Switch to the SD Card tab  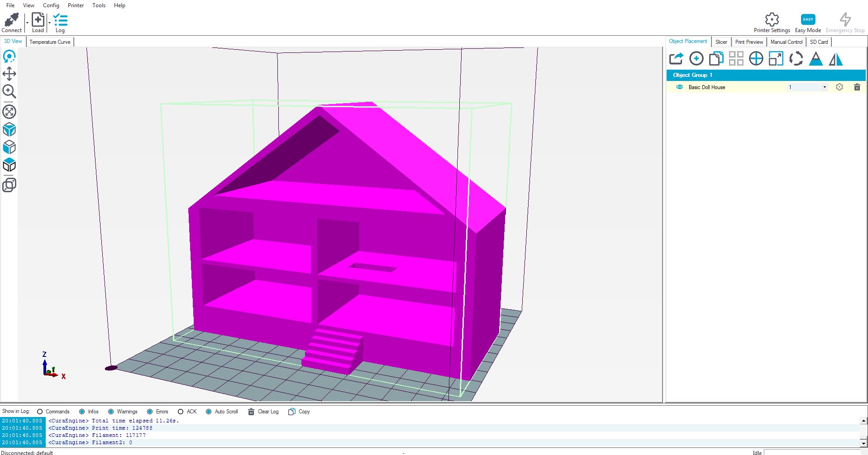pyautogui.click(x=819, y=42)
